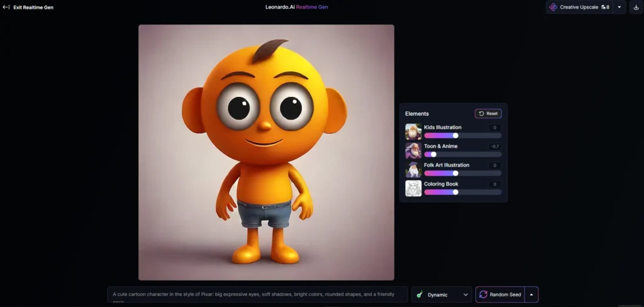644x307 pixels.
Task: Click the Creative Upscale swirl icon
Action: coord(553,7)
